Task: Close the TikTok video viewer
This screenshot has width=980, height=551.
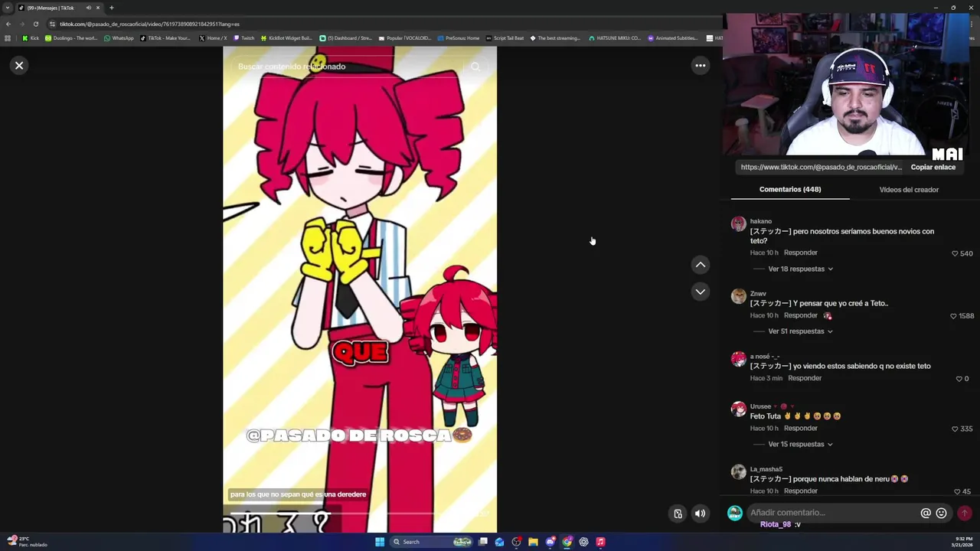Action: click(x=19, y=66)
